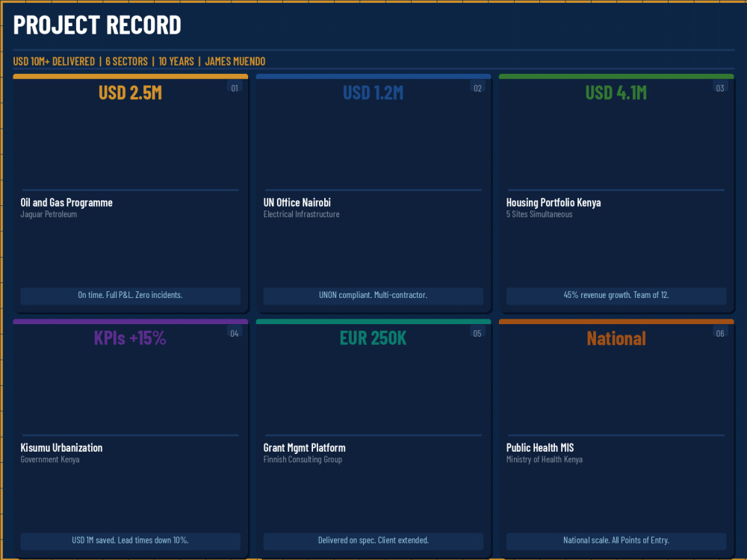Open the Grant Mgmt Platform title
This screenshot has width=747, height=560.
click(x=305, y=447)
